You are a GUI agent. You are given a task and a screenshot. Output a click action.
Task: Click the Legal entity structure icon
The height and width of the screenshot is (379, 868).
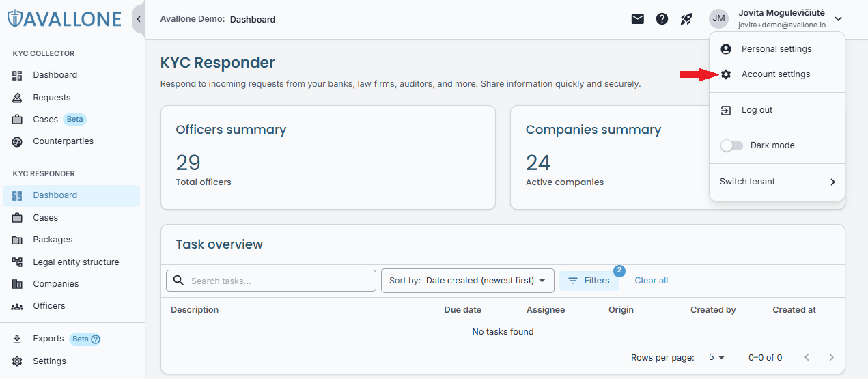point(18,262)
